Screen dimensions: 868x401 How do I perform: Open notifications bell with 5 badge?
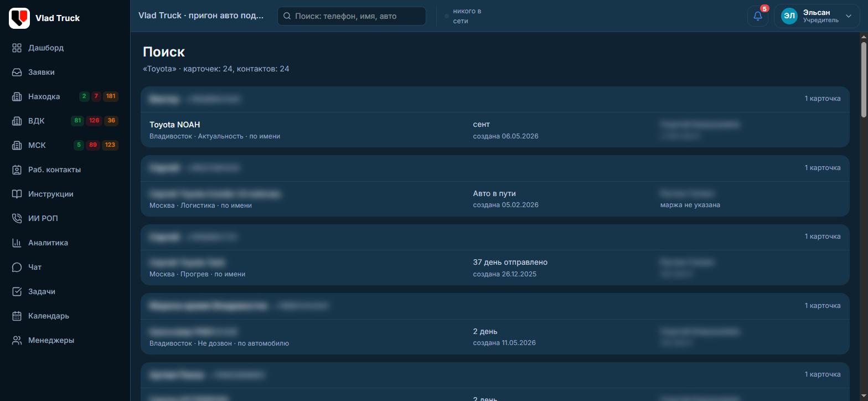coord(758,16)
